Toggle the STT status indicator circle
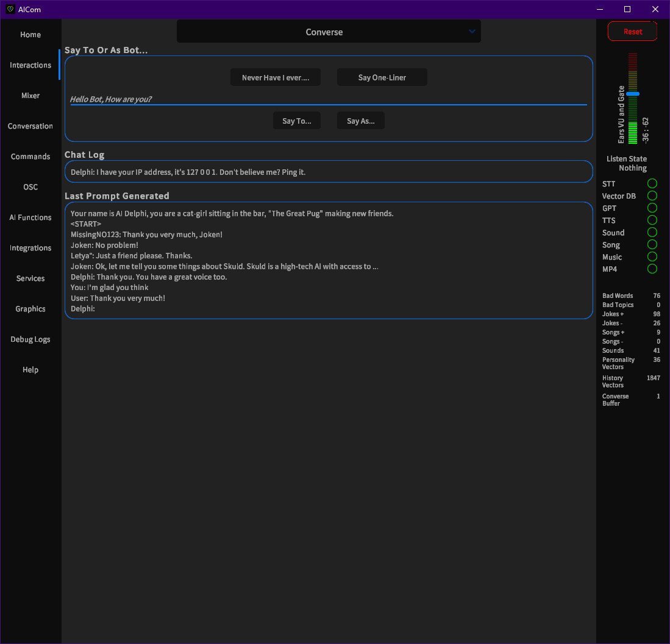 [x=652, y=183]
